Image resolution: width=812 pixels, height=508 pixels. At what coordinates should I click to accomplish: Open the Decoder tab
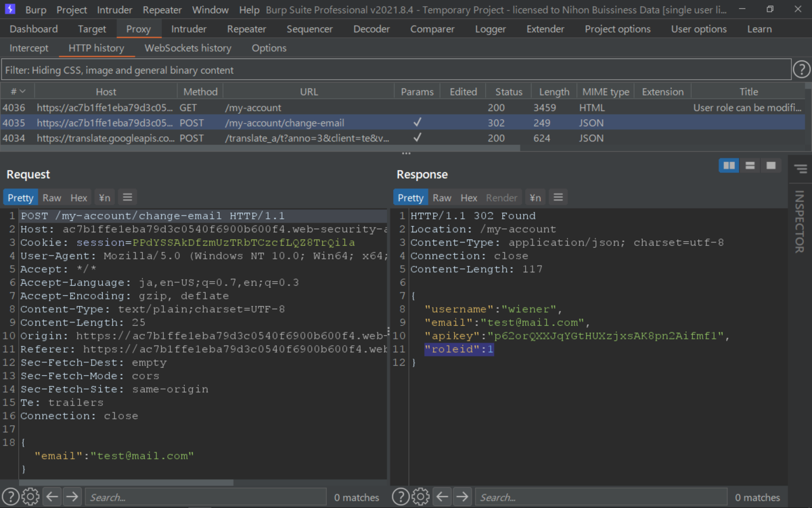tap(371, 29)
